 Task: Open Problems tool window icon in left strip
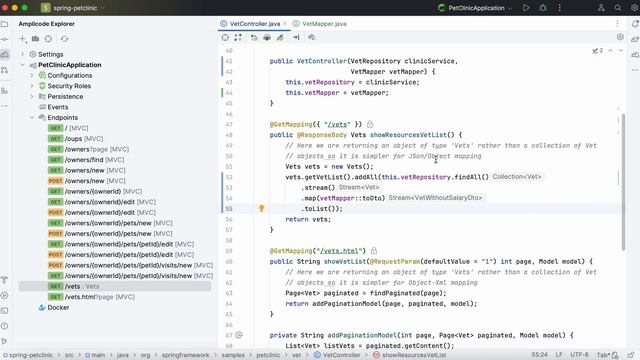tap(4, 326)
